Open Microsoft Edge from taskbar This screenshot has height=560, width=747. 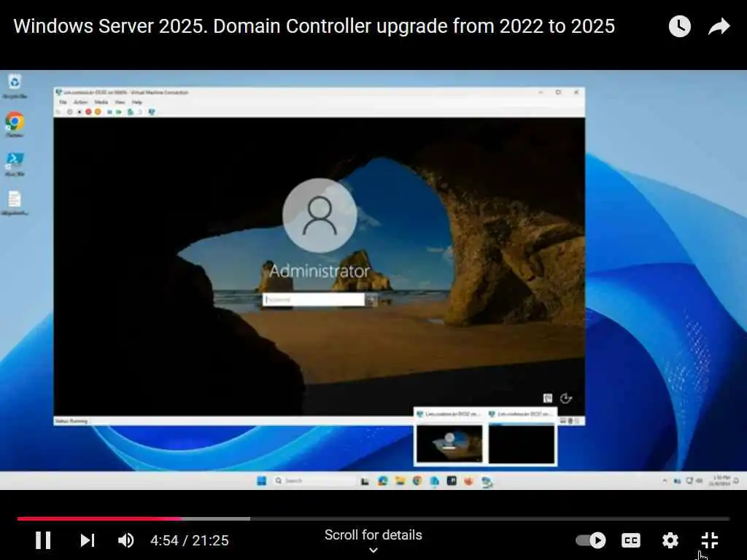(x=382, y=481)
